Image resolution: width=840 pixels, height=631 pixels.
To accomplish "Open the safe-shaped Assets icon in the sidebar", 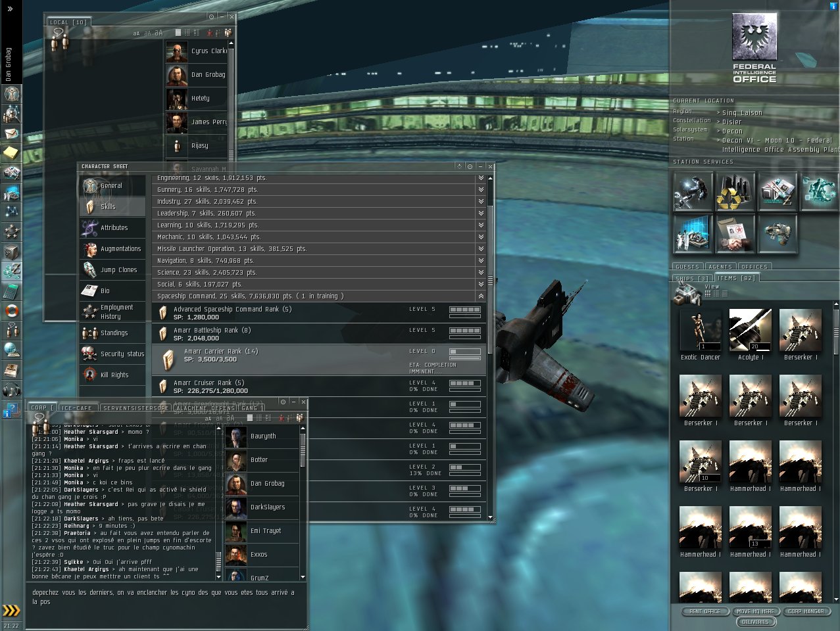I will tap(11, 252).
